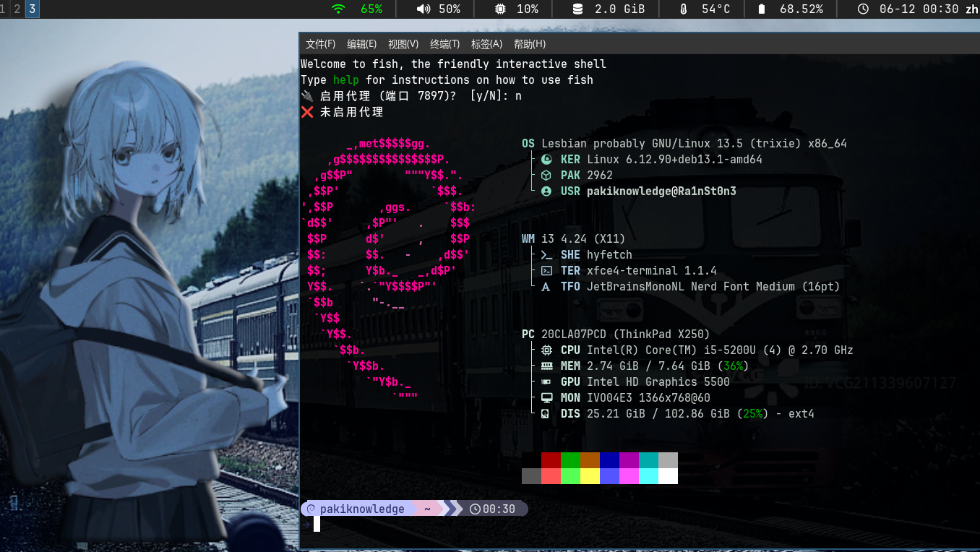Click the package box icon next to PAK
This screenshot has height=552, width=980.
tap(546, 176)
